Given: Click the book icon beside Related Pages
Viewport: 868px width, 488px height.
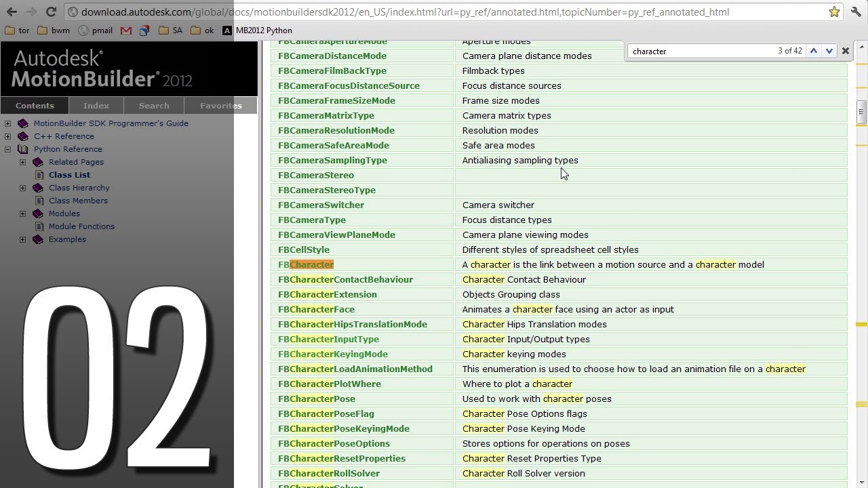Looking at the screenshot, I should tap(37, 162).
